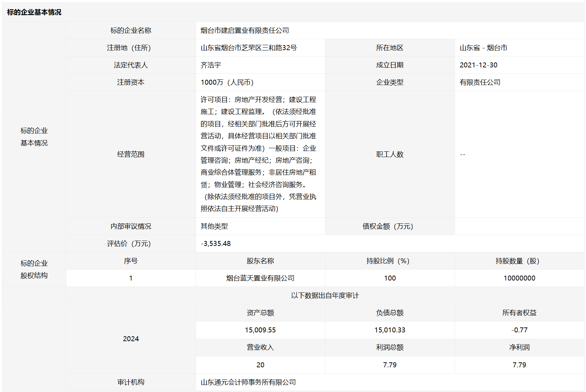
Task: Click the 有限责任公司 enterprise type value
Action: pos(480,83)
